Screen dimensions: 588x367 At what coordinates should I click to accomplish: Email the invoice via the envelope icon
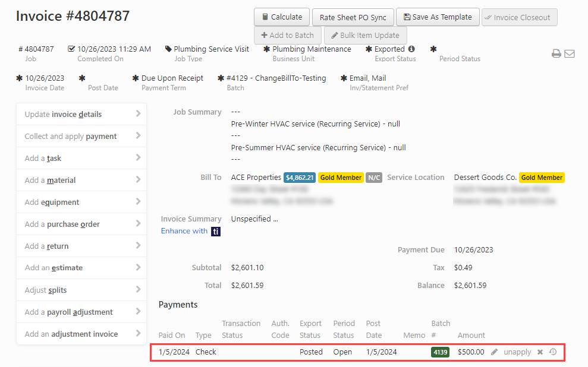570,53
